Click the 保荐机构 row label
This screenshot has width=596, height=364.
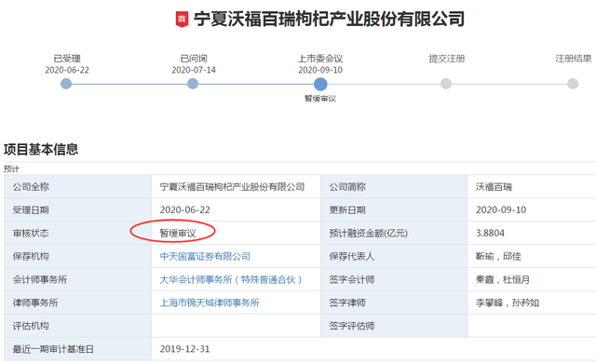click(x=31, y=256)
